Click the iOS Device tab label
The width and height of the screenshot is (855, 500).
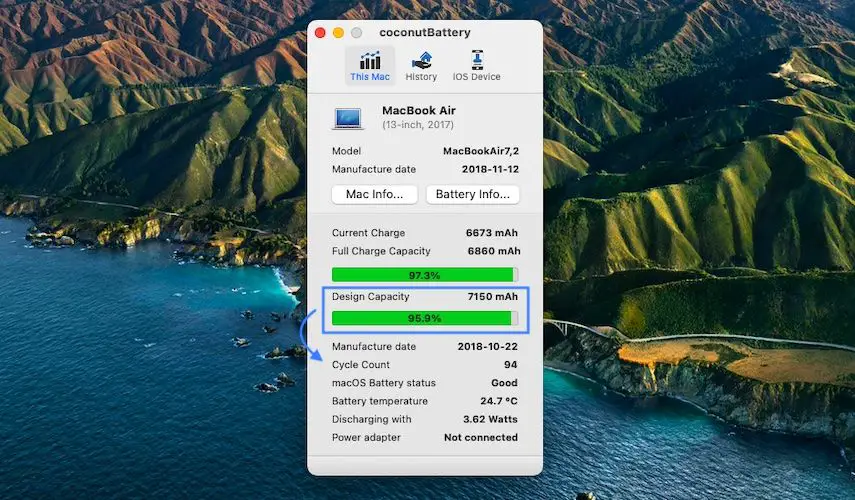coord(477,77)
